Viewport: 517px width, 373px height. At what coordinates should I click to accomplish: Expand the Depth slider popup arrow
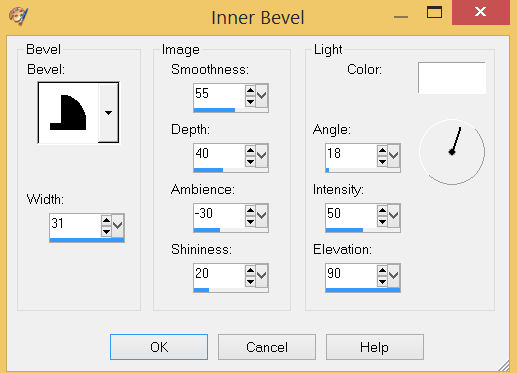point(262,156)
